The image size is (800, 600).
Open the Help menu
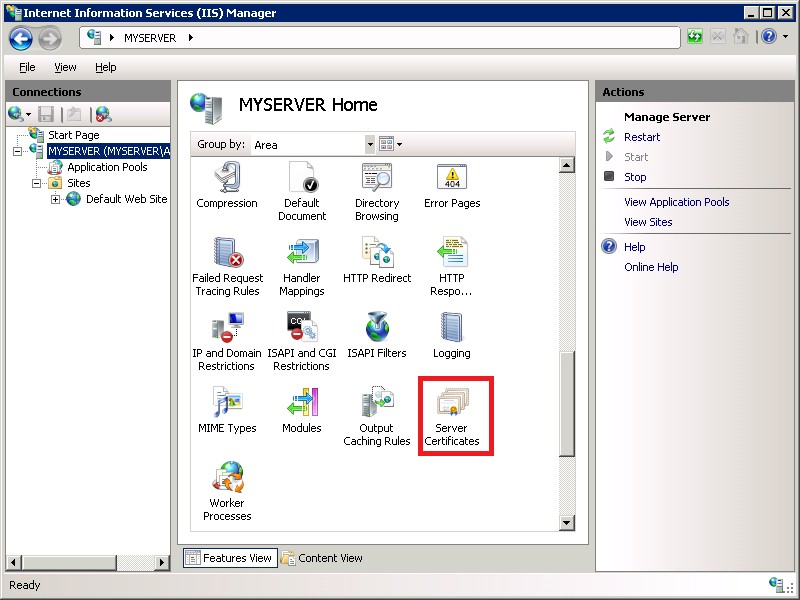[x=106, y=67]
